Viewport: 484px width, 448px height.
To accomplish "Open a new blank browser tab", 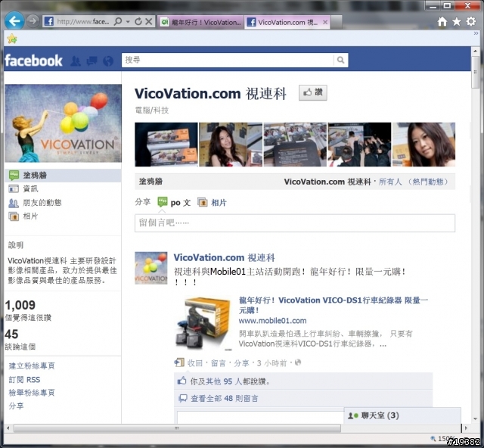I will 336,22.
